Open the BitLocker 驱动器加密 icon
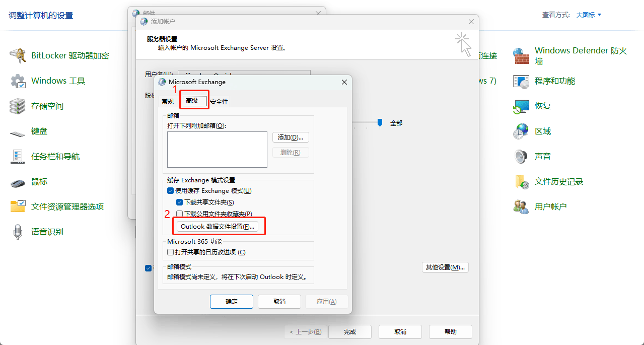The height and width of the screenshot is (345, 644). pos(18,55)
